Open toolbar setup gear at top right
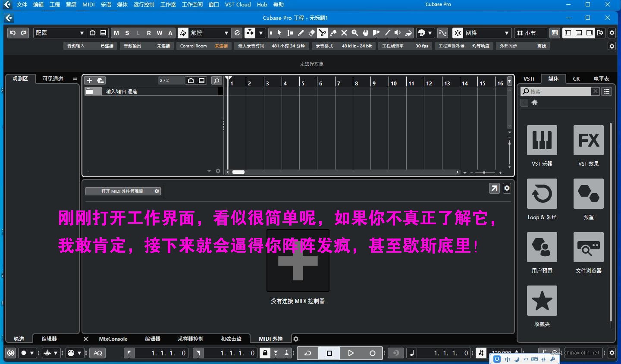The width and height of the screenshot is (621, 364). (612, 33)
